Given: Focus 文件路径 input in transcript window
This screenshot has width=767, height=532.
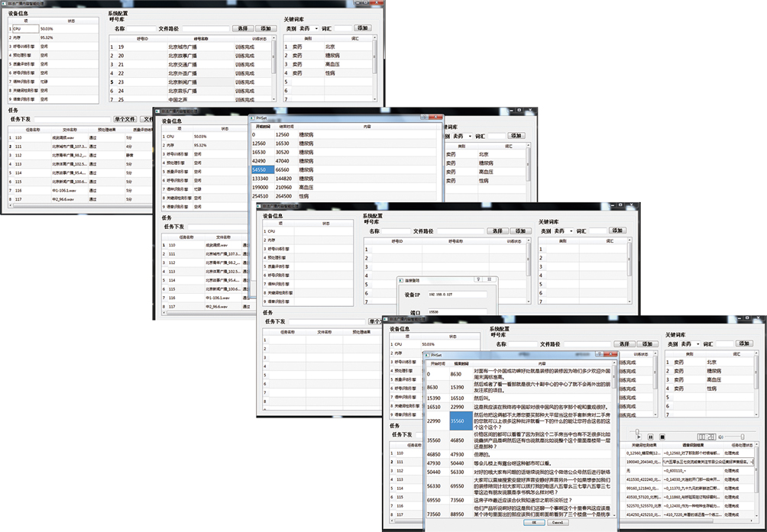Looking at the screenshot, I should pyautogui.click(x=587, y=344).
